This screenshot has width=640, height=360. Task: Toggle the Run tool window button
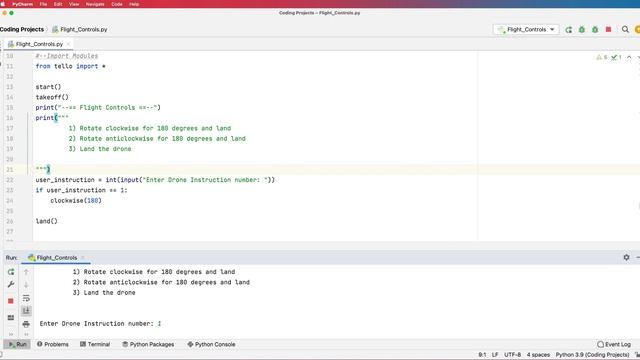pyautogui.click(x=17, y=344)
